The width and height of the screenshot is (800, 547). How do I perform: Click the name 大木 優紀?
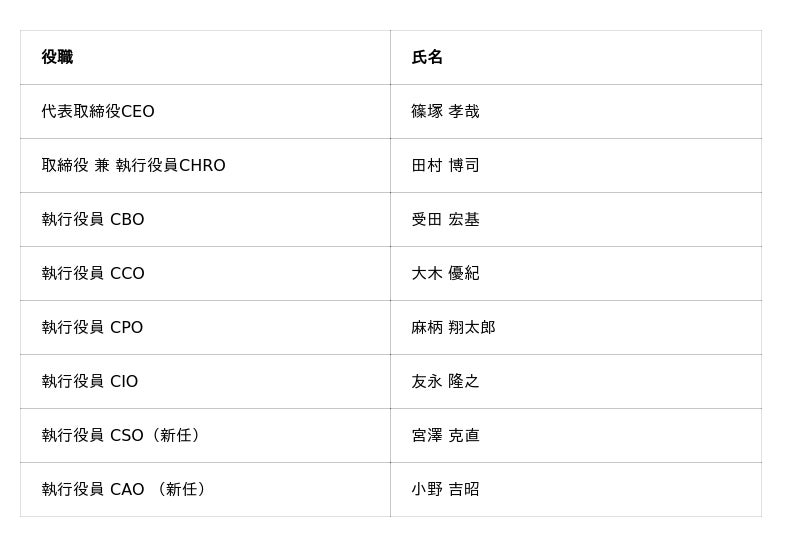coord(445,274)
